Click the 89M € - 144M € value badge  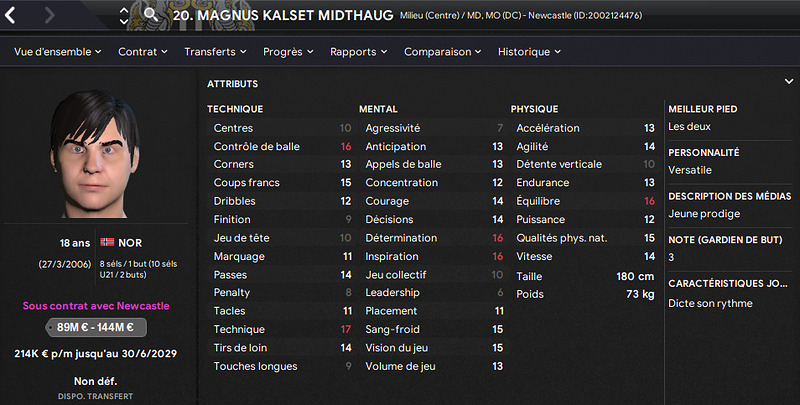98,326
